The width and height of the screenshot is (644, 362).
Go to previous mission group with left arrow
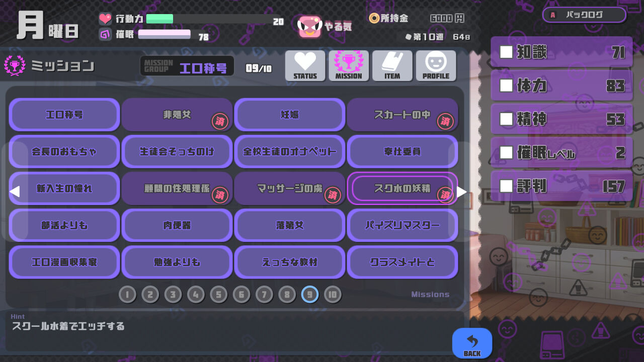15,192
